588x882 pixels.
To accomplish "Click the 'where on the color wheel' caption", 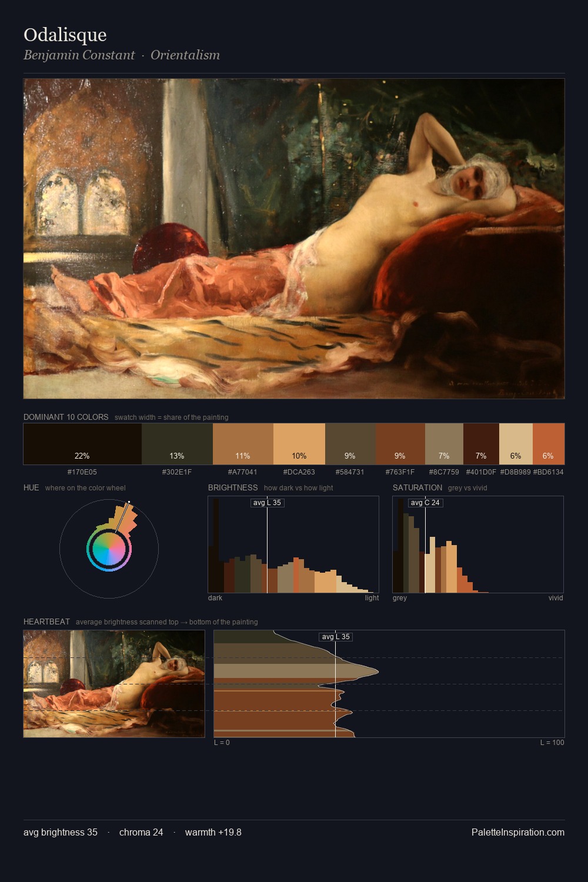I will coord(85,488).
